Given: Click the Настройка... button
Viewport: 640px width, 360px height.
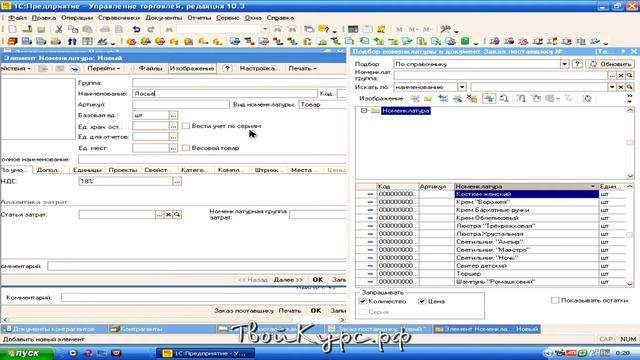Looking at the screenshot, I should pyautogui.click(x=259, y=69).
